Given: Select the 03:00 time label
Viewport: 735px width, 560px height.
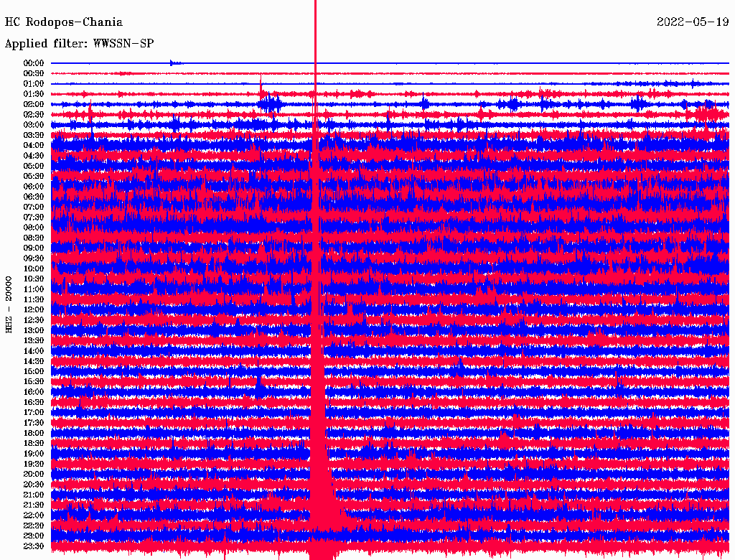Looking at the screenshot, I should point(34,125).
